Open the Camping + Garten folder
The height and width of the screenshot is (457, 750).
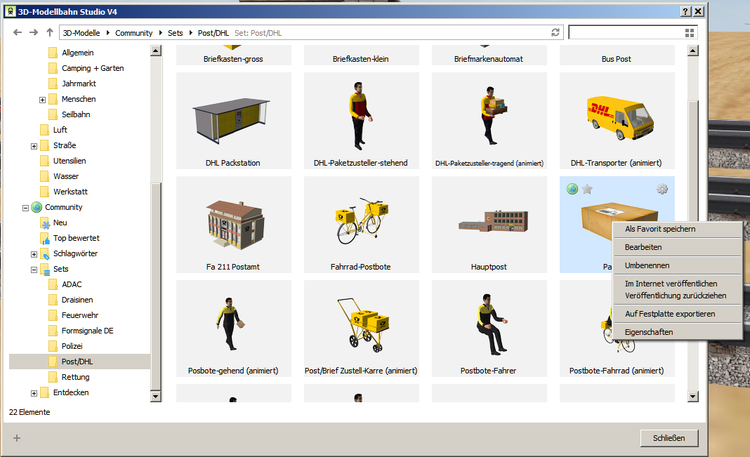92,68
